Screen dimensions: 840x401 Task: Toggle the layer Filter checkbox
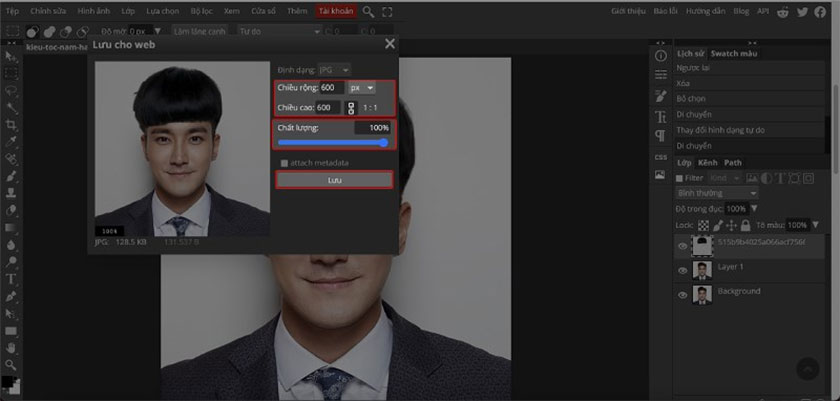click(679, 178)
